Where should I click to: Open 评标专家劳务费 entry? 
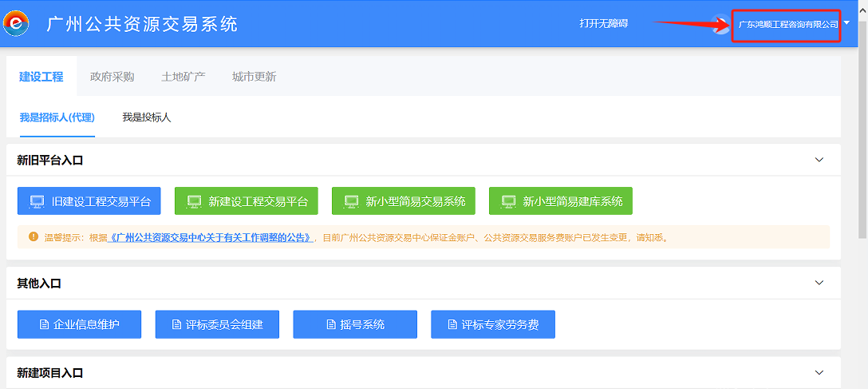[x=493, y=324]
